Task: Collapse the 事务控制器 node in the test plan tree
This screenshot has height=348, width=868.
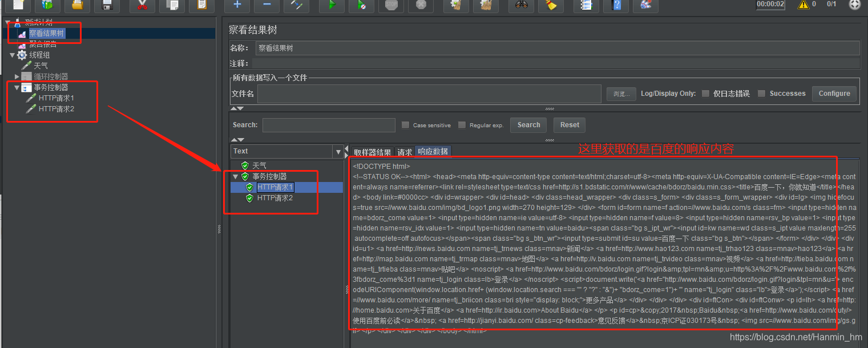Action: [x=17, y=87]
